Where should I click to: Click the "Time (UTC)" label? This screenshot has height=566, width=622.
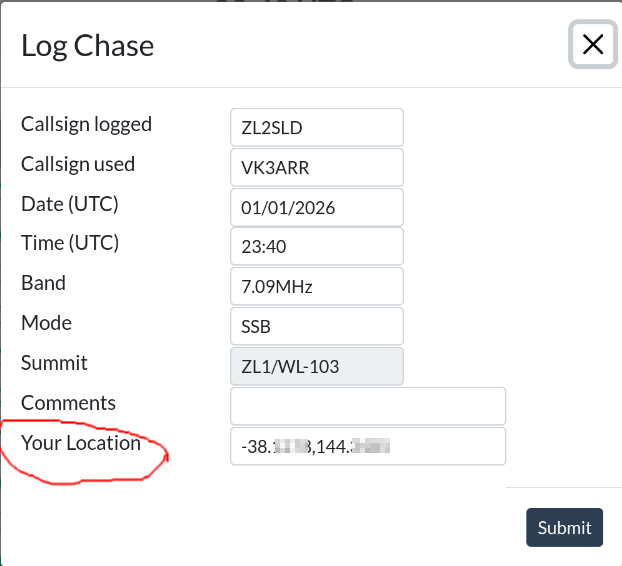click(x=70, y=243)
